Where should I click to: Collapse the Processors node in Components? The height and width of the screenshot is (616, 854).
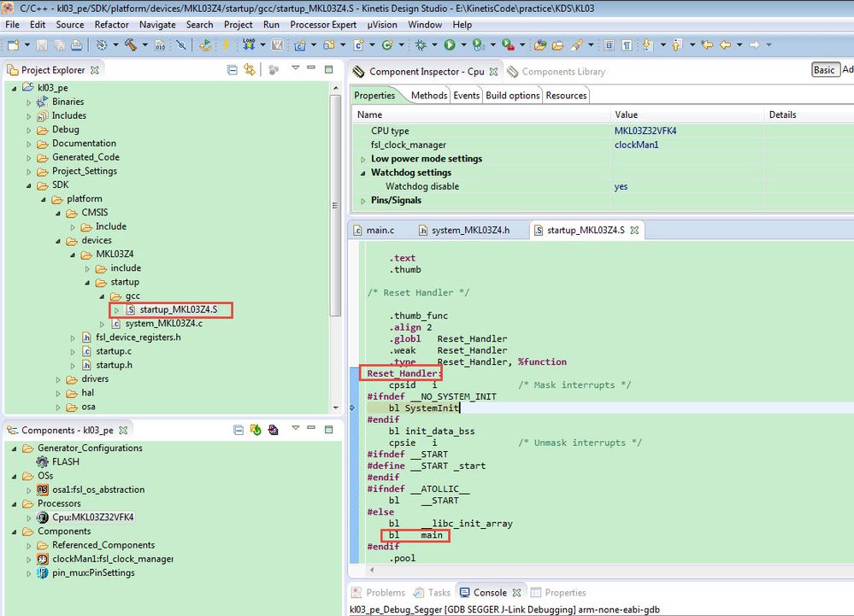click(x=15, y=504)
